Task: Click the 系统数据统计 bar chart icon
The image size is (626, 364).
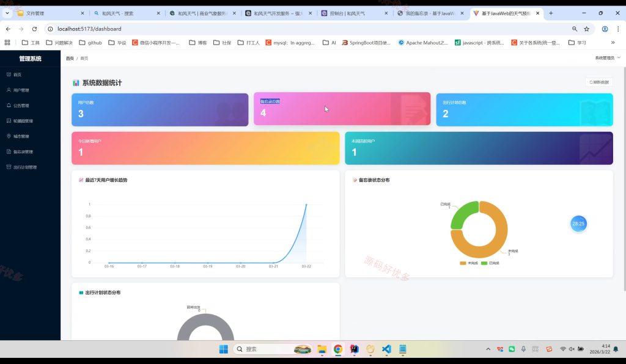Action: point(76,83)
